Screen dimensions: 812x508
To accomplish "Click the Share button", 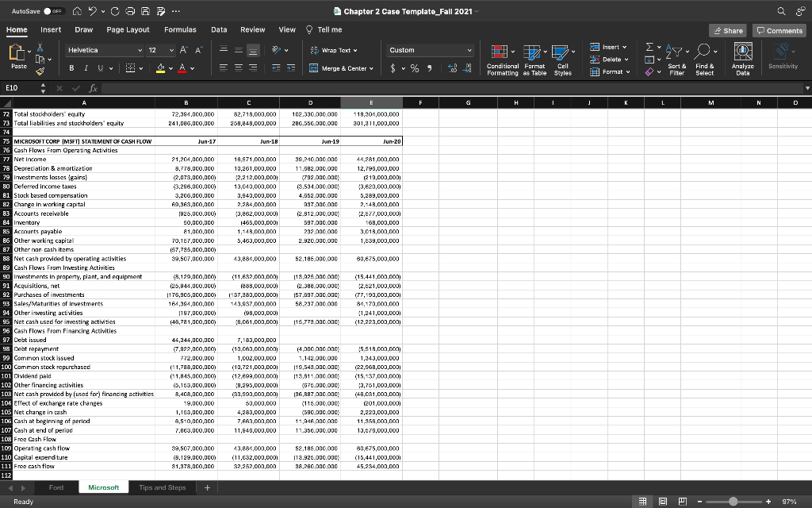I will coord(728,31).
